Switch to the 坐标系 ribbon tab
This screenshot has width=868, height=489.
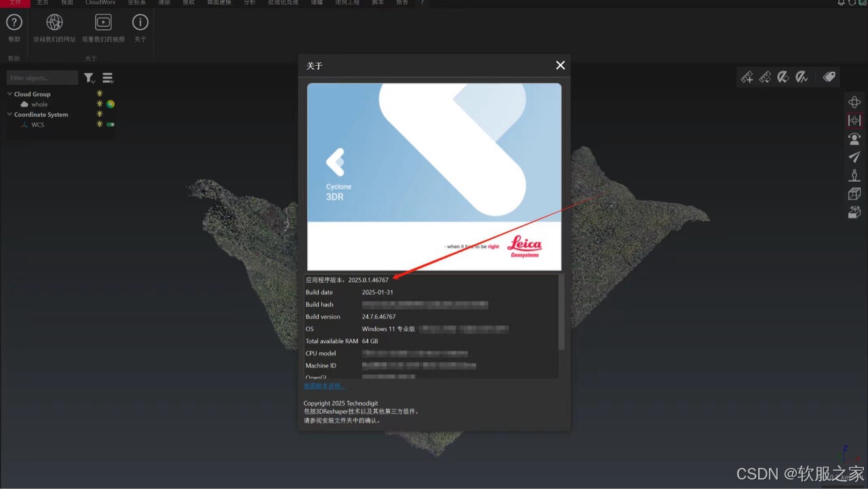(136, 3)
